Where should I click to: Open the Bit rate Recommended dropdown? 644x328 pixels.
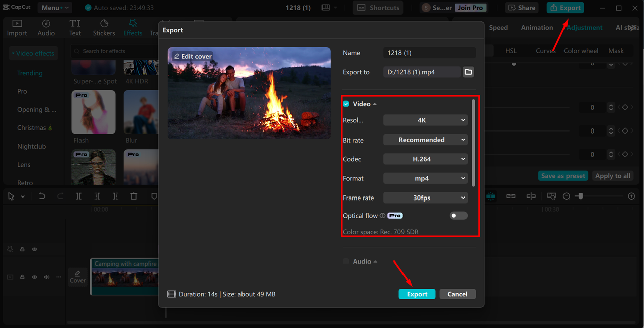click(426, 140)
